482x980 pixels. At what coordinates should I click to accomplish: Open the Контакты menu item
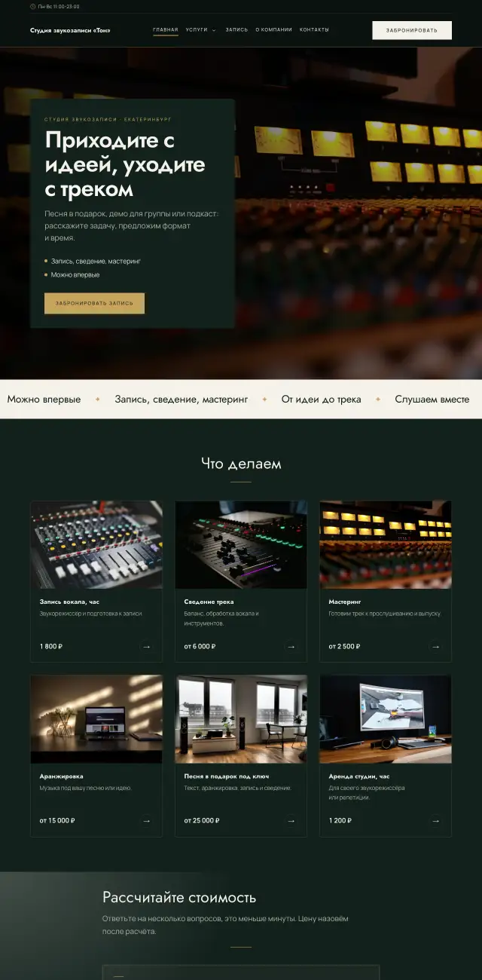[x=314, y=30]
